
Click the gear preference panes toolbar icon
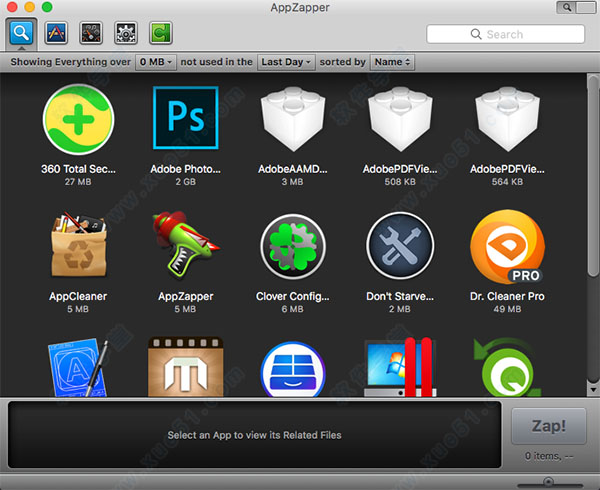click(126, 33)
